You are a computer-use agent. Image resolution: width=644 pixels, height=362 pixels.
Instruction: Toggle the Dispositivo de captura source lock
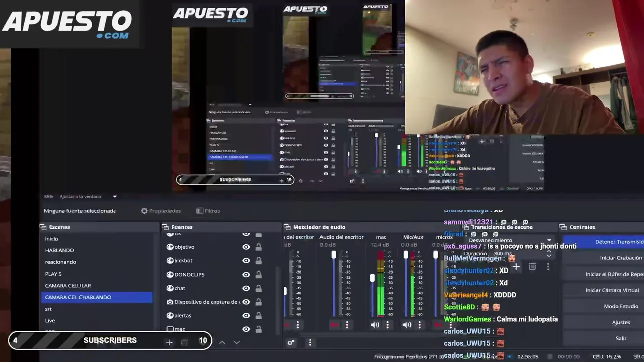[258, 302]
